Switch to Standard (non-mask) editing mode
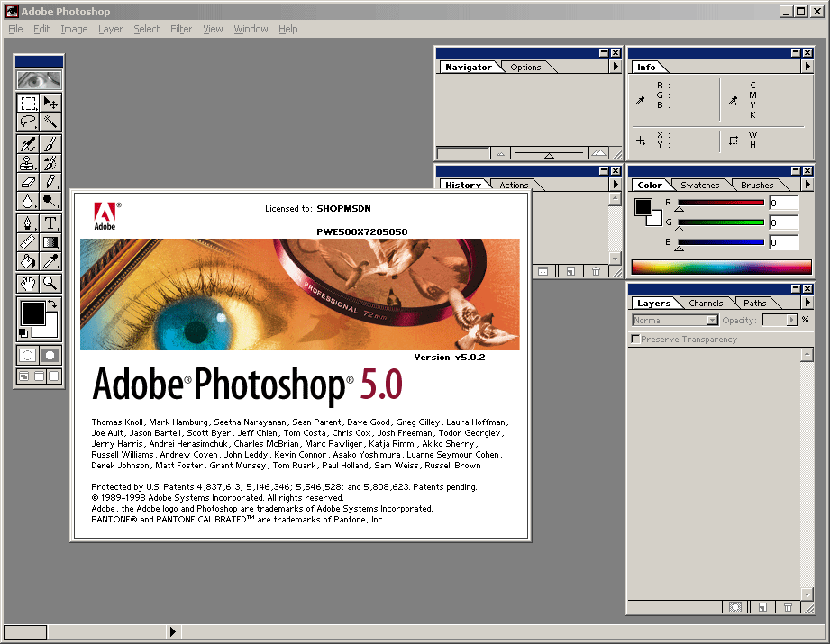Viewport: 830px width, 644px height. click(x=28, y=355)
